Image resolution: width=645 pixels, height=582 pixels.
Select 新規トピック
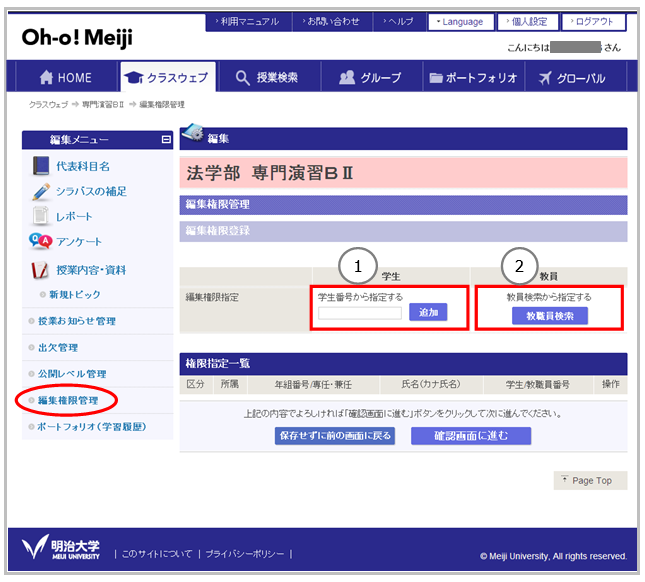74,294
